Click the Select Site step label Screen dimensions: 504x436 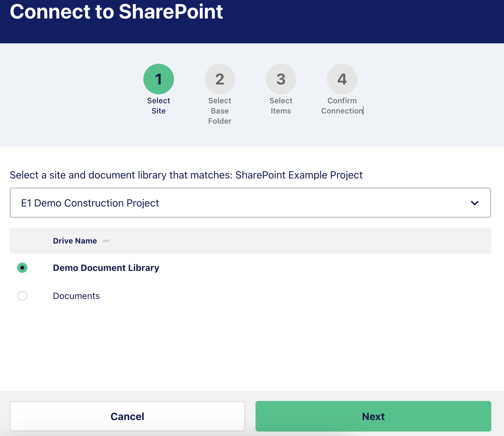(159, 106)
